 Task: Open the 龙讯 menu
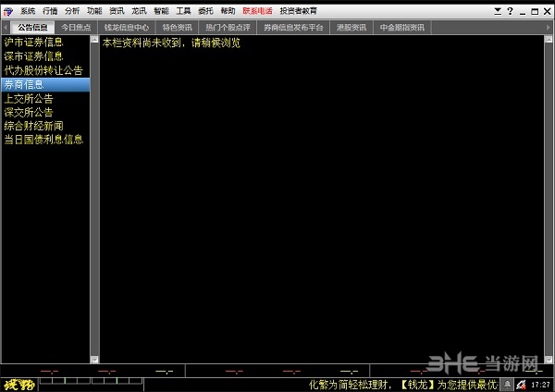(139, 11)
